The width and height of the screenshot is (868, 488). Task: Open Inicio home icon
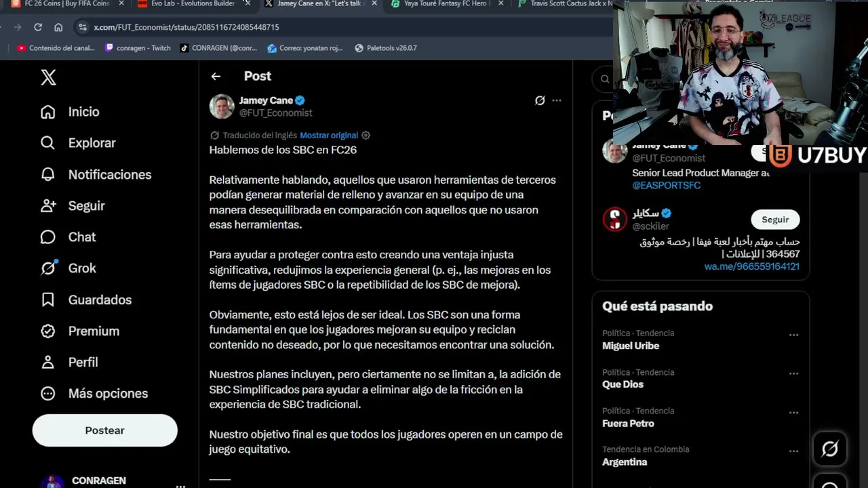(x=47, y=112)
